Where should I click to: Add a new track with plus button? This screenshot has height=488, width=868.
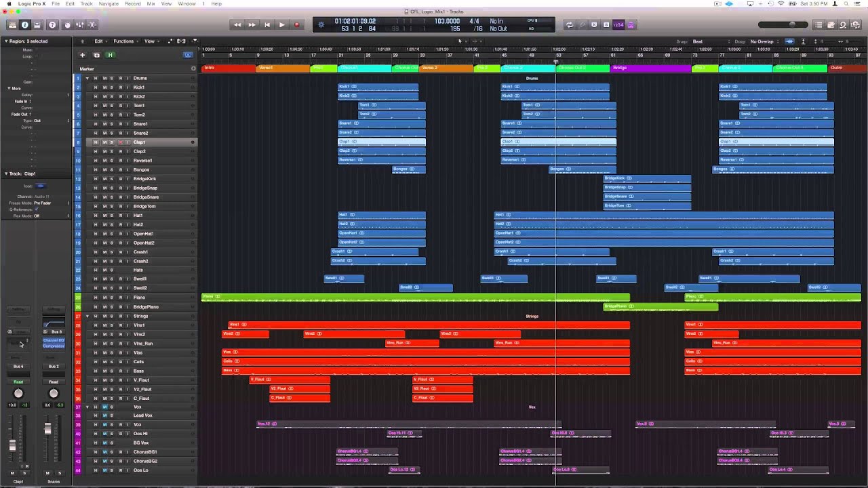click(x=82, y=55)
